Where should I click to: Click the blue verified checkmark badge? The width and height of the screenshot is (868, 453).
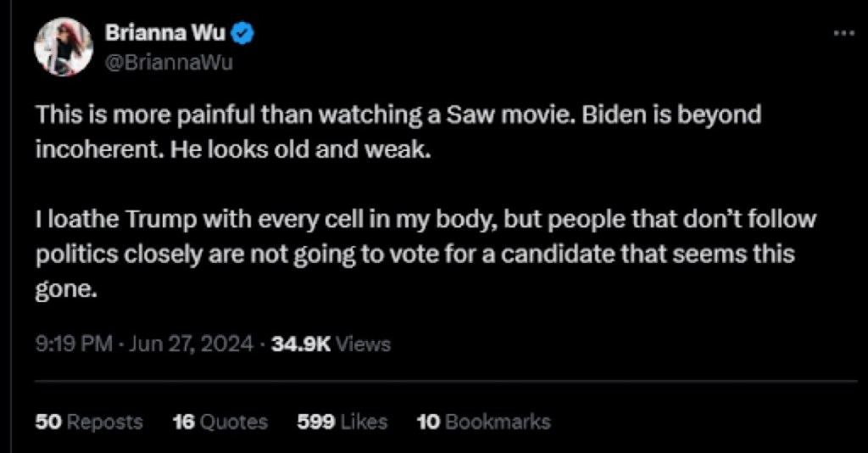tap(242, 35)
